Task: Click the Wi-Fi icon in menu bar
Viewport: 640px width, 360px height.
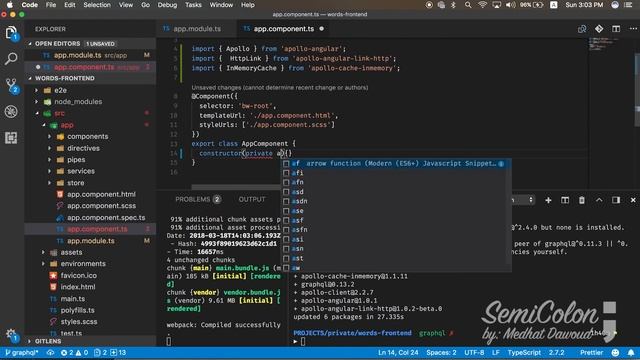Action: [482, 5]
